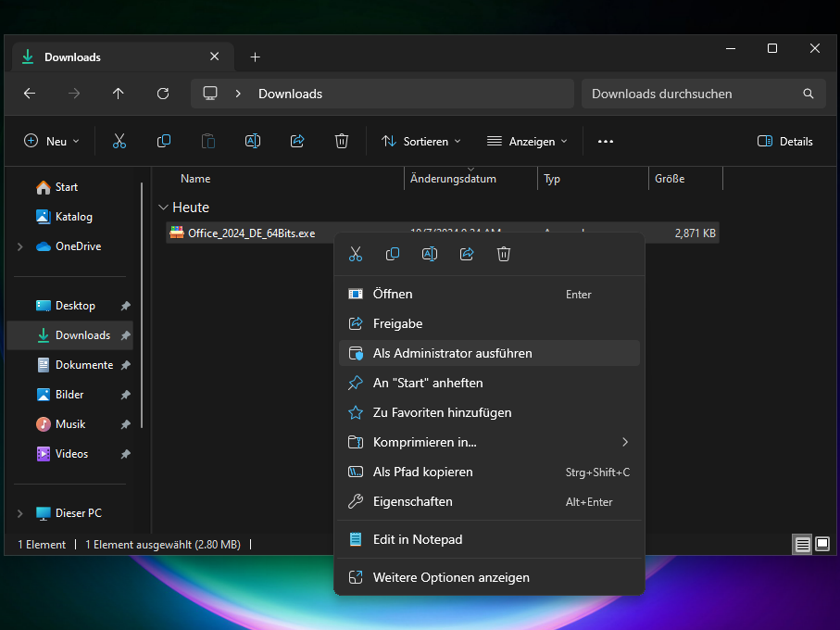Click the cut icon in context menu
The image size is (840, 630).
click(356, 254)
